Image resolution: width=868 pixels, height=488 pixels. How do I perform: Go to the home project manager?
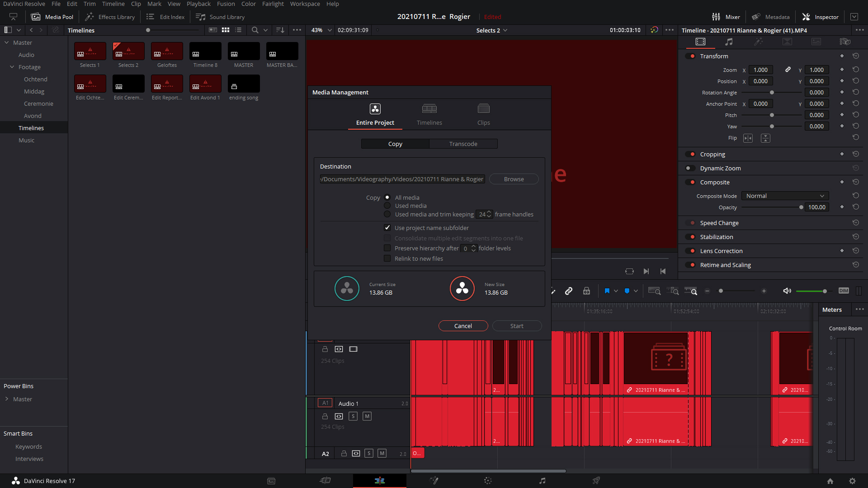click(x=830, y=481)
